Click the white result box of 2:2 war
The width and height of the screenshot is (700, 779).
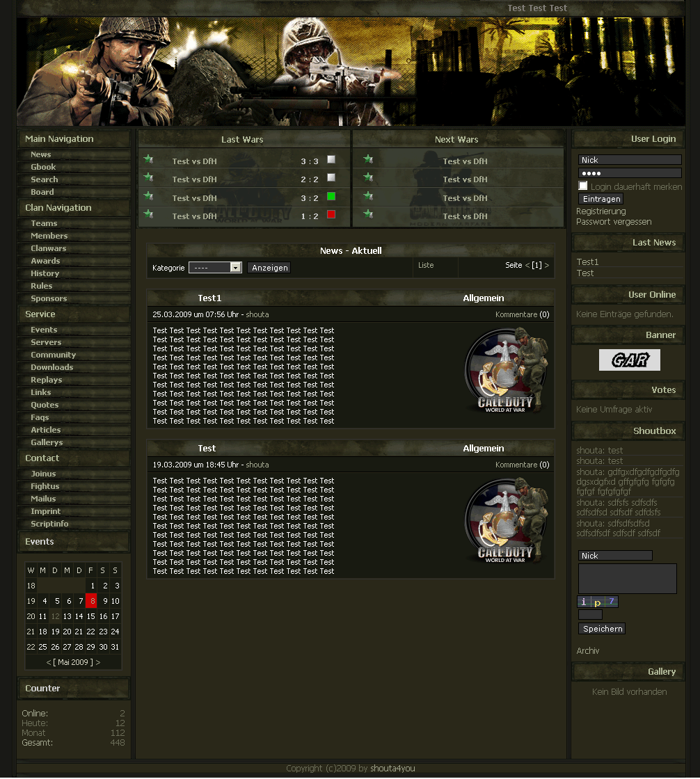point(331,177)
